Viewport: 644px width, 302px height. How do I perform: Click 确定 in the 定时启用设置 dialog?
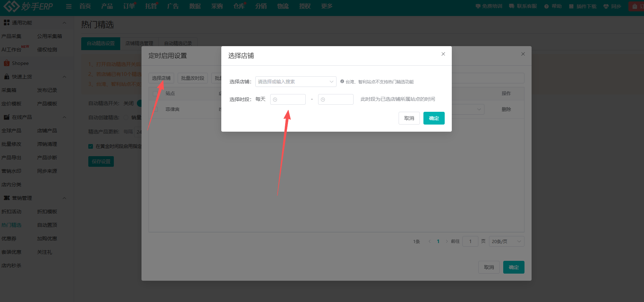click(x=514, y=267)
